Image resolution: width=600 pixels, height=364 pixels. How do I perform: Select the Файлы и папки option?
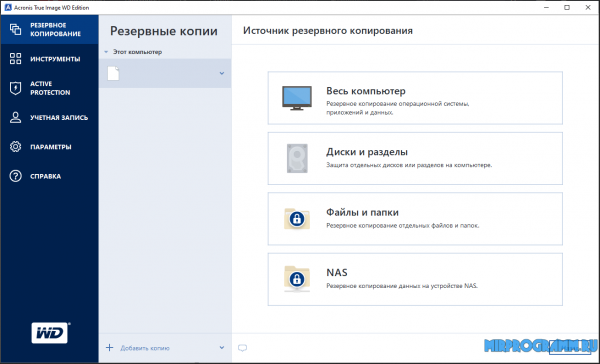(x=415, y=219)
